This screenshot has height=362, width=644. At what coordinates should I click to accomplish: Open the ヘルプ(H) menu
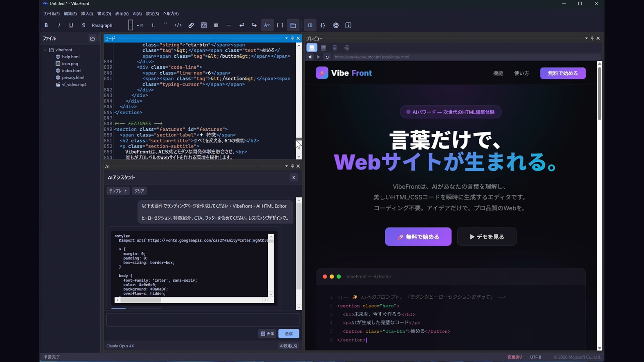point(171,14)
